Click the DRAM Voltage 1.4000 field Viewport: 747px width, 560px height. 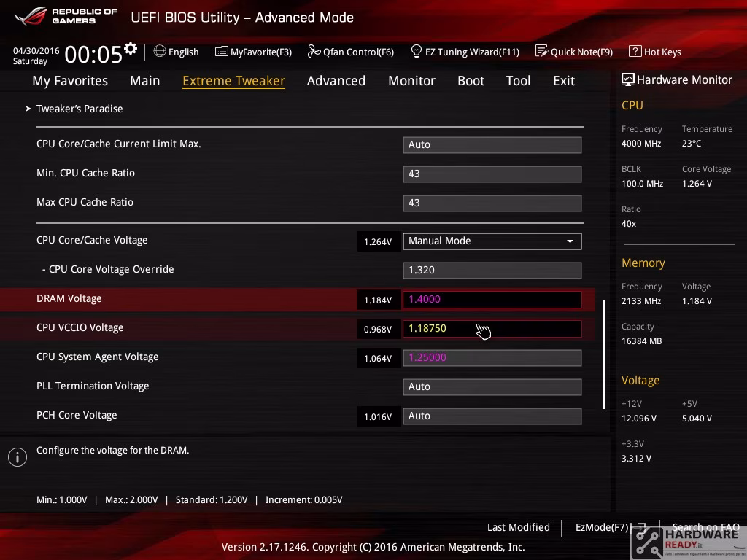[492, 300]
